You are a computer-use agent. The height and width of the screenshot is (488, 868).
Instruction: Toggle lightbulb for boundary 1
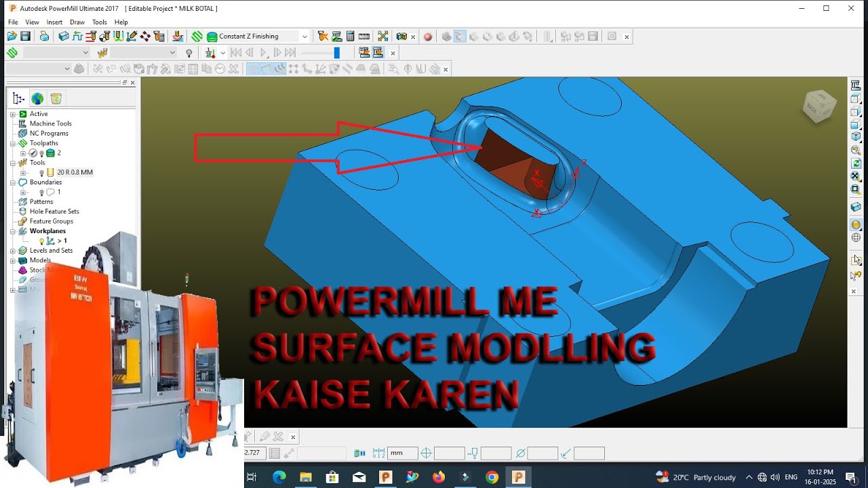pyautogui.click(x=41, y=192)
